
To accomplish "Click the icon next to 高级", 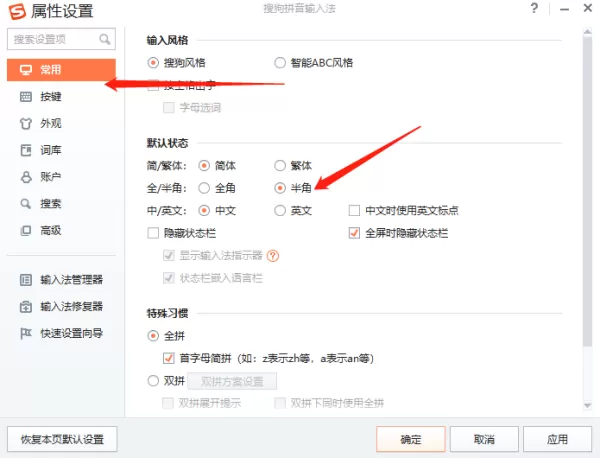I will 26,230.
